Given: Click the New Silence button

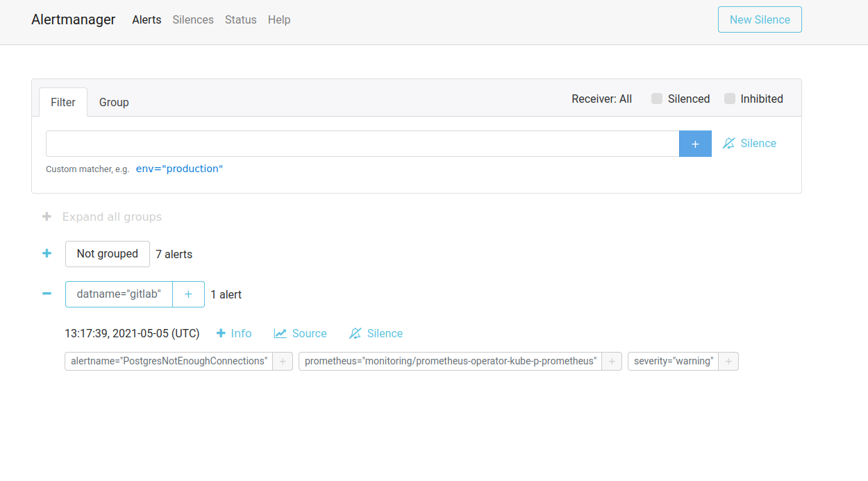Looking at the screenshot, I should click(760, 19).
